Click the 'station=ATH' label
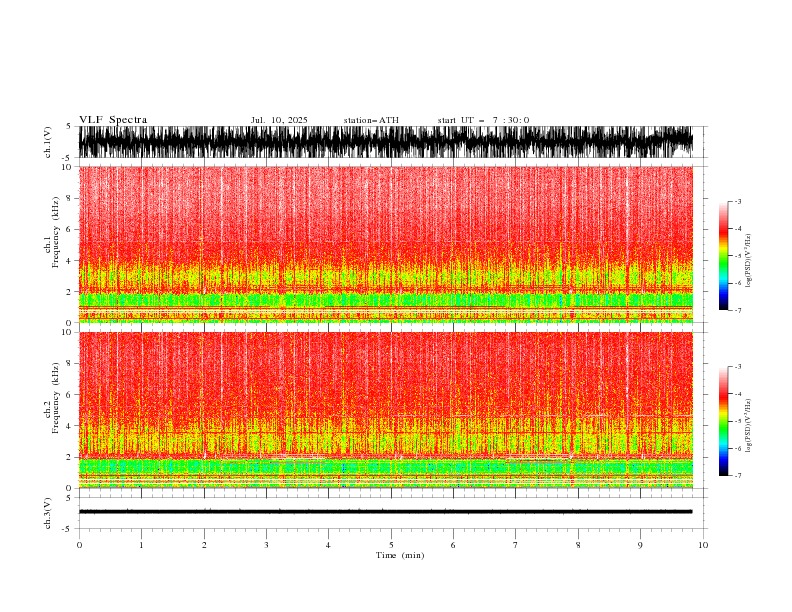 [x=371, y=120]
